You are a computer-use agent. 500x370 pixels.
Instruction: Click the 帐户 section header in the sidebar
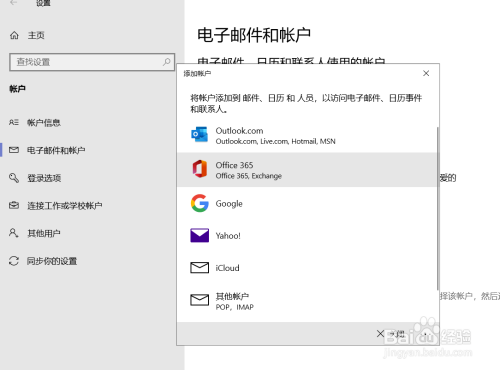pos(18,89)
